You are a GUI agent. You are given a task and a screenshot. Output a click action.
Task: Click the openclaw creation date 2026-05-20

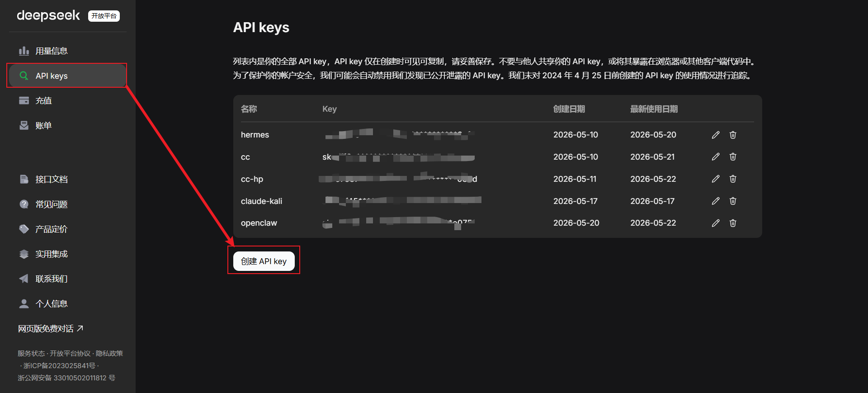click(x=576, y=223)
